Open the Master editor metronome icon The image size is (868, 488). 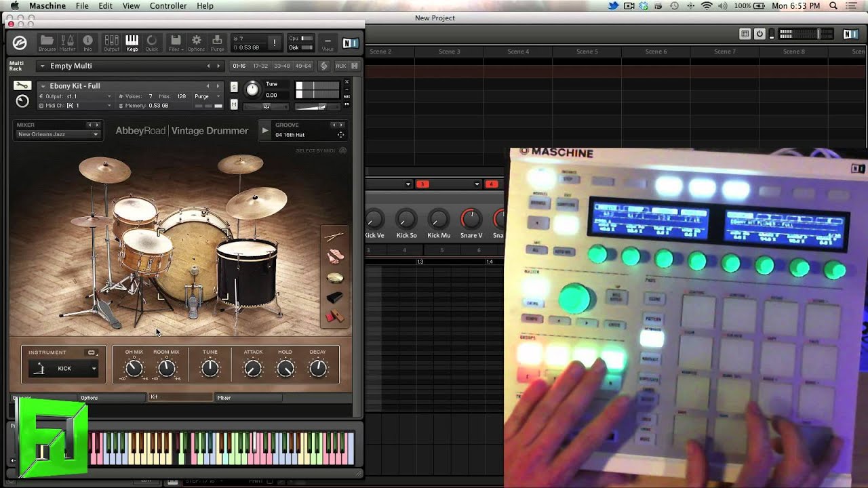pos(67,43)
